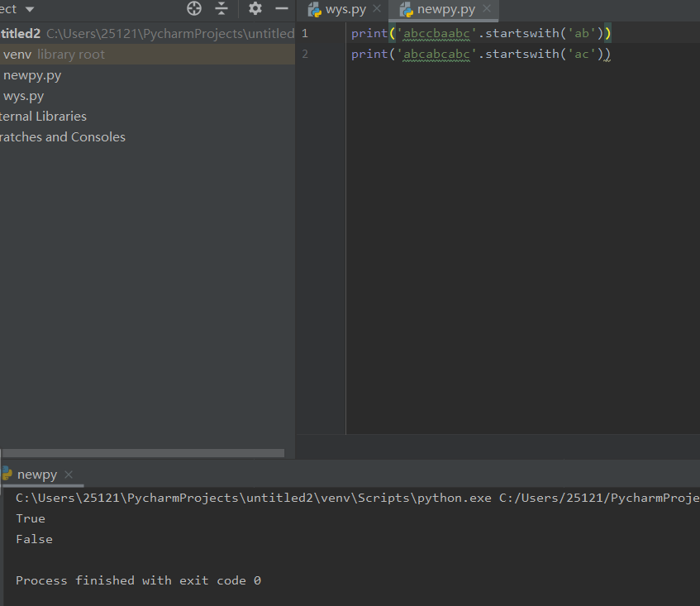Click startswith on code line 2
Image resolution: width=700 pixels, height=606 pixels.
(x=521, y=54)
